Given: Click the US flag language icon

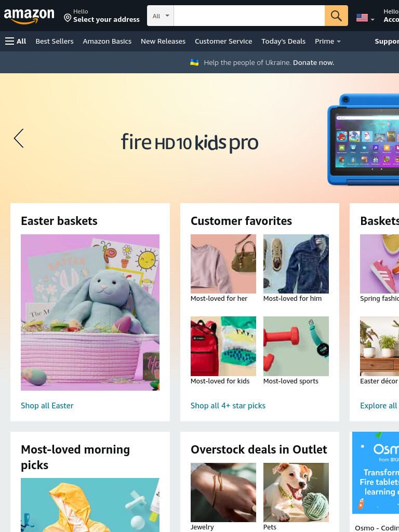Looking at the screenshot, I should [362, 18].
